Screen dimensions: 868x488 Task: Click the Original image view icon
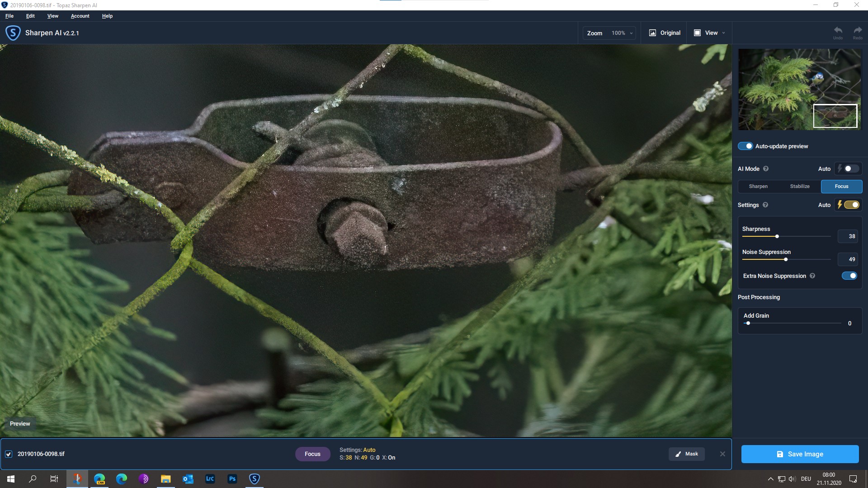652,33
